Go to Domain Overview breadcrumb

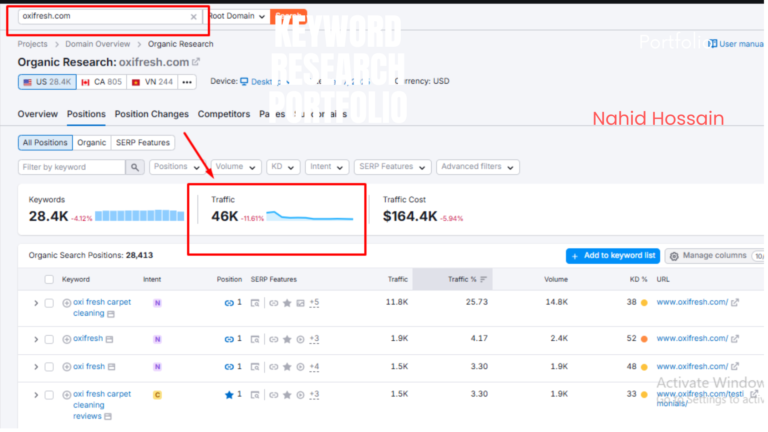tap(97, 44)
